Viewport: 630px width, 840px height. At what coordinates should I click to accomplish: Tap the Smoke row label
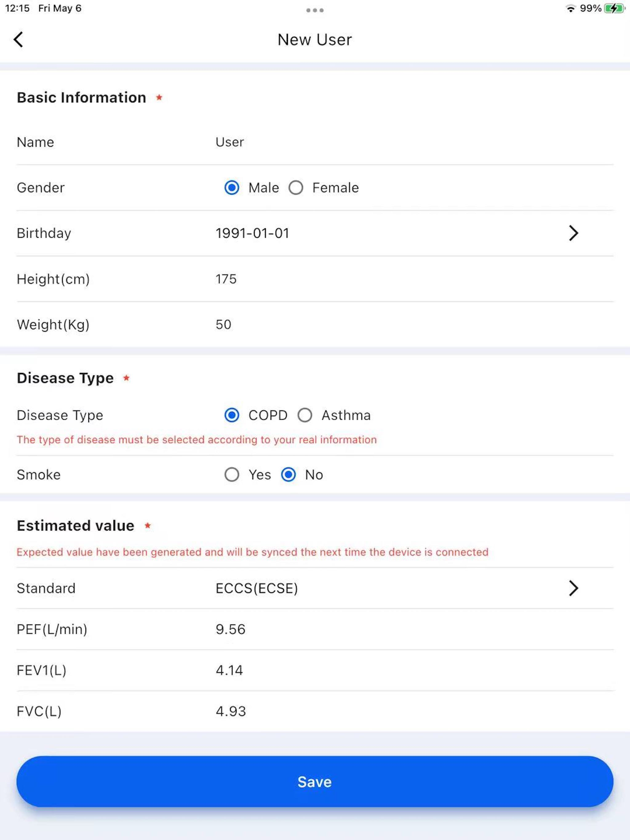tap(39, 475)
